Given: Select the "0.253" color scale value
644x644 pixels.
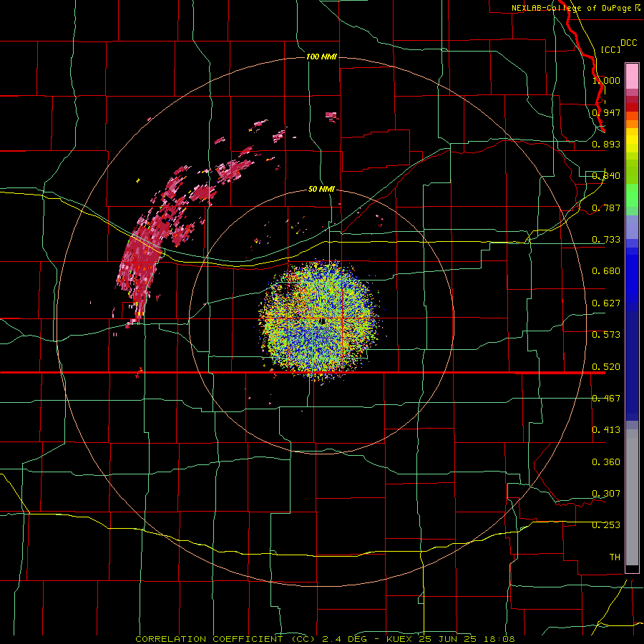Looking at the screenshot, I should tap(606, 525).
